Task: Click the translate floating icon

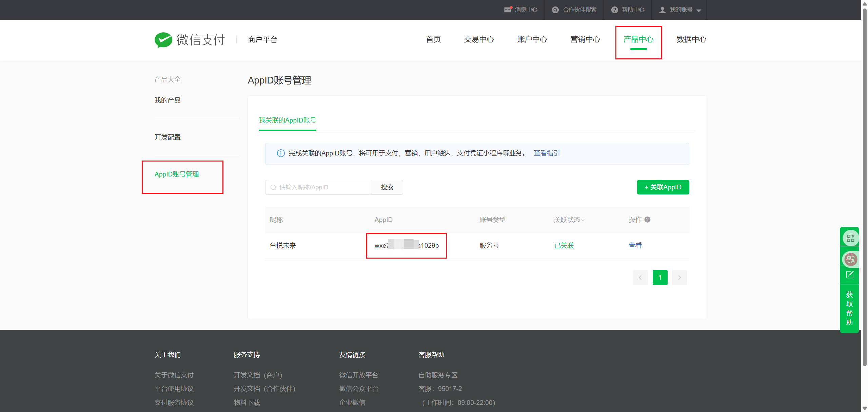Action: coord(850,259)
